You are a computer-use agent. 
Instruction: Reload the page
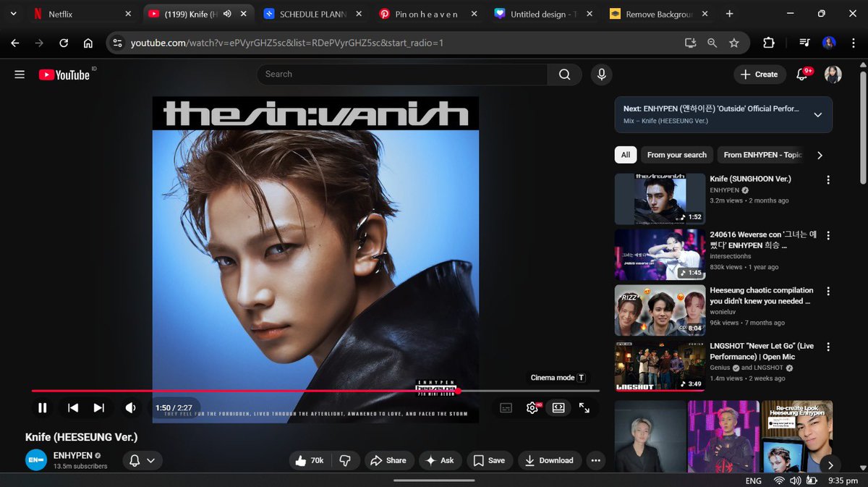pyautogui.click(x=64, y=43)
